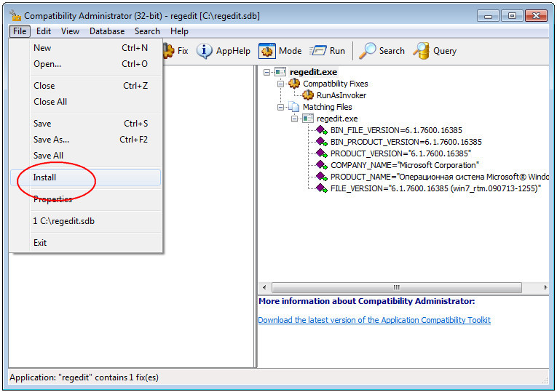Viewport: 557px width, 392px height.
Task: Click the Search magnifier toolbar icon
Action: 367,51
